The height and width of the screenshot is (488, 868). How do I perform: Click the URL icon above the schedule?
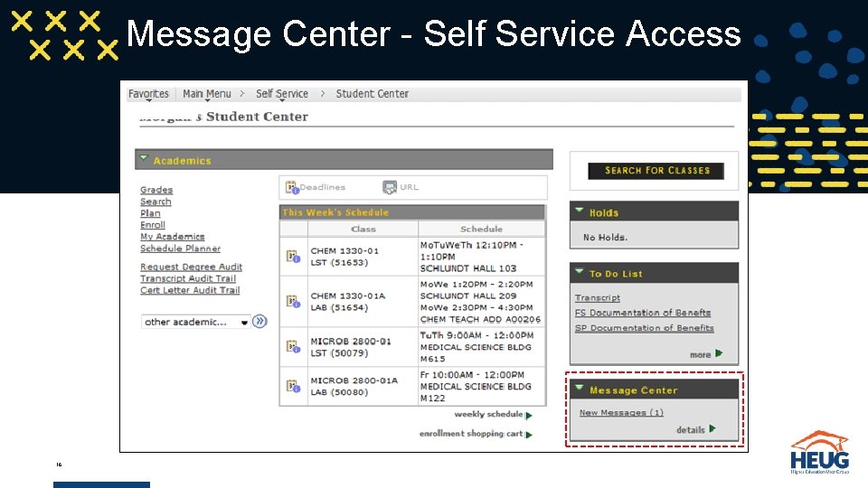pos(390,188)
